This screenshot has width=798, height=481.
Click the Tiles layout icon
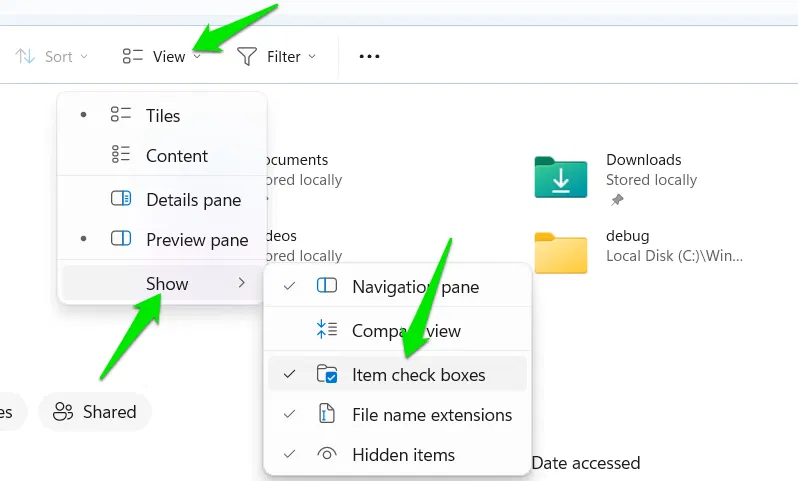click(x=121, y=115)
